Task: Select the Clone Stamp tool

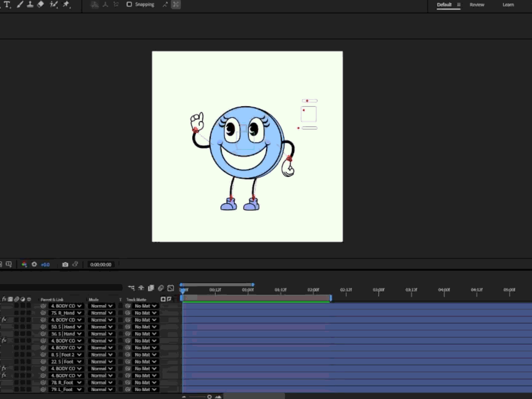Action: click(30, 4)
